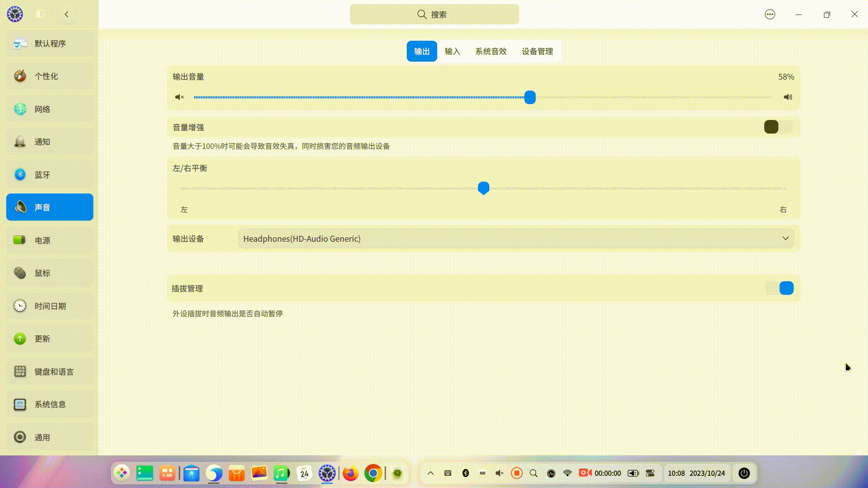Switch to the 系统音效 tab

point(491,51)
